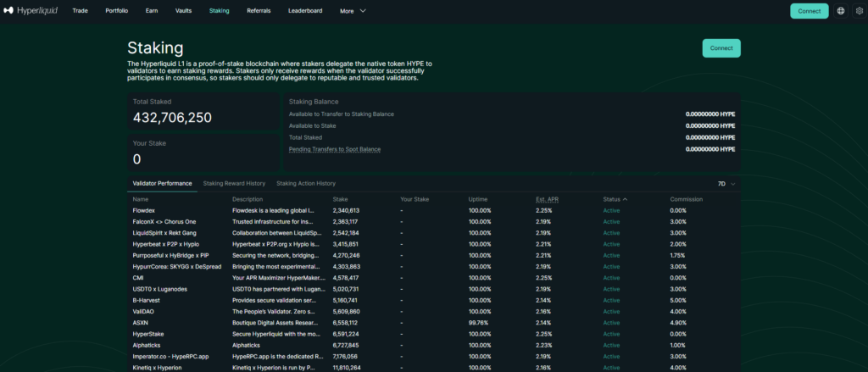Select the Flowdex validator row

[144, 210]
